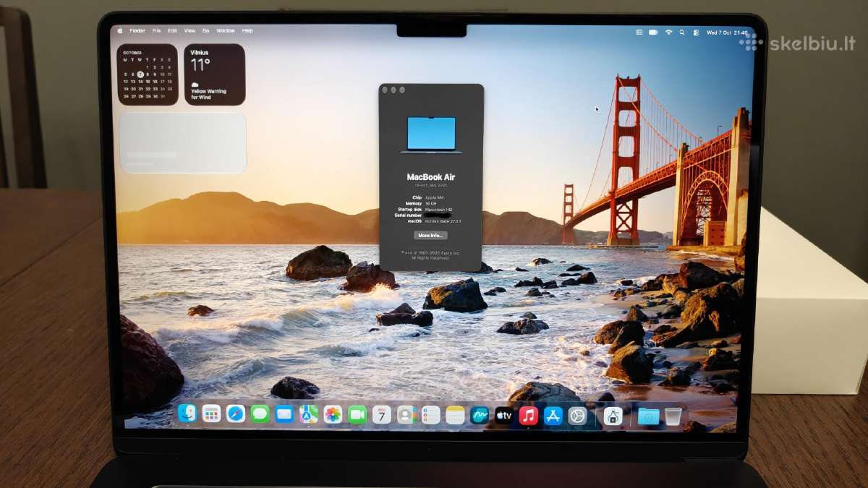The height and width of the screenshot is (488, 868).
Task: Click the Wed 7 Oct clock
Action: (728, 33)
